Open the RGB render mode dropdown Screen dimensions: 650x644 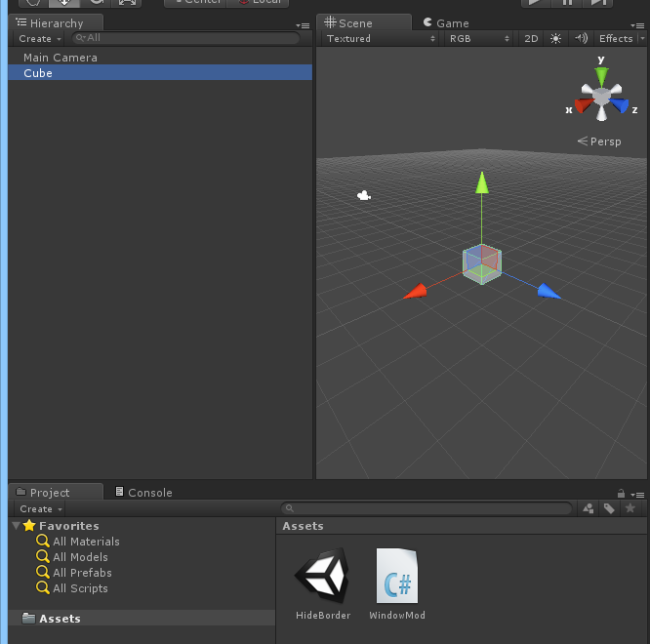coord(478,39)
